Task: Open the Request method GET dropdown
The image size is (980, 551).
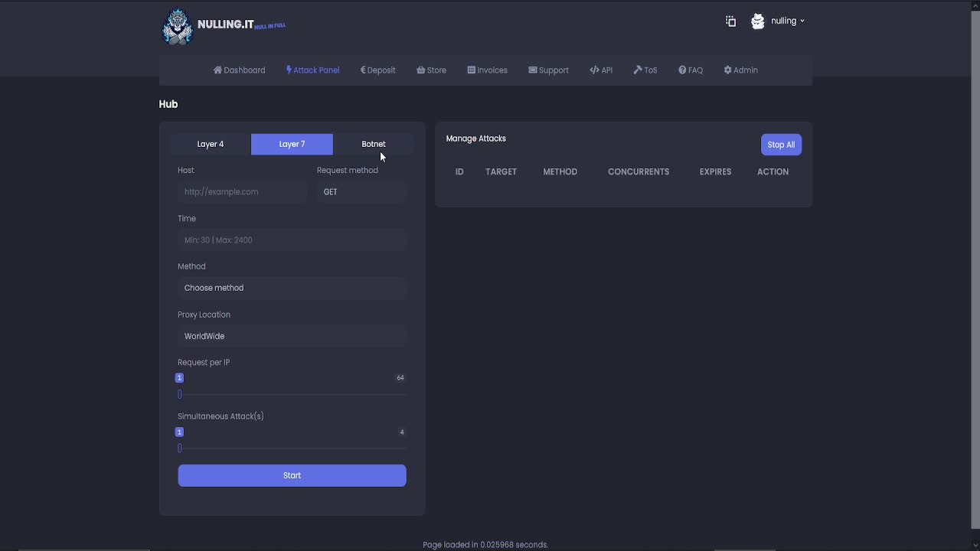Action: [x=361, y=192]
